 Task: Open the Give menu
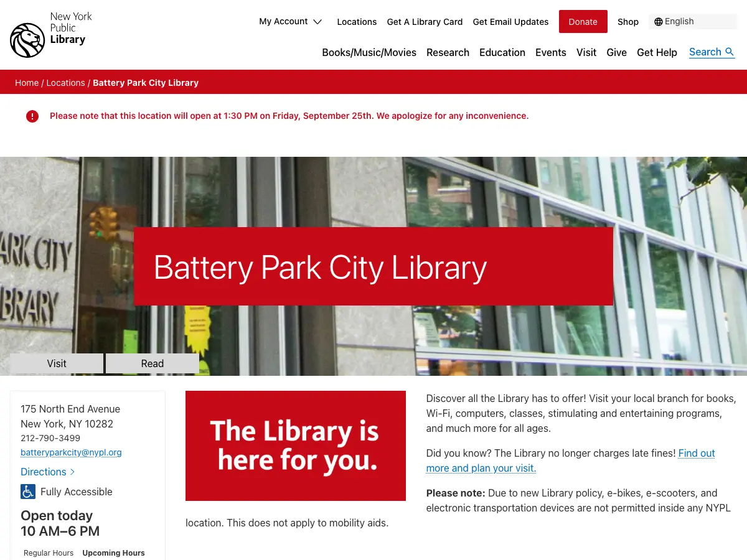click(x=616, y=52)
